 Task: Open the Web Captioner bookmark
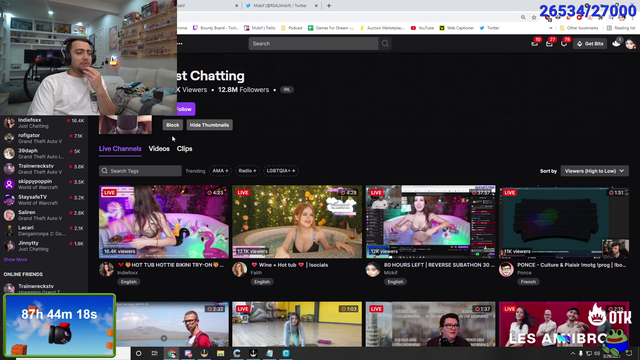tap(456, 28)
